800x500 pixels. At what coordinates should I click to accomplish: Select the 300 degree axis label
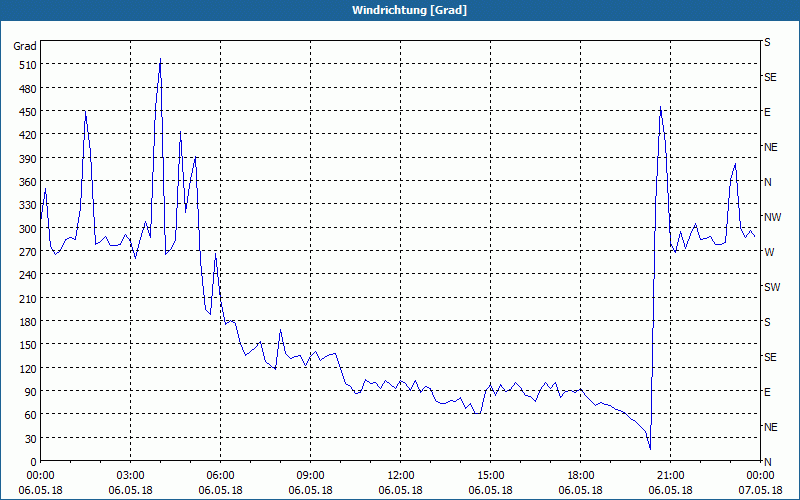point(28,229)
